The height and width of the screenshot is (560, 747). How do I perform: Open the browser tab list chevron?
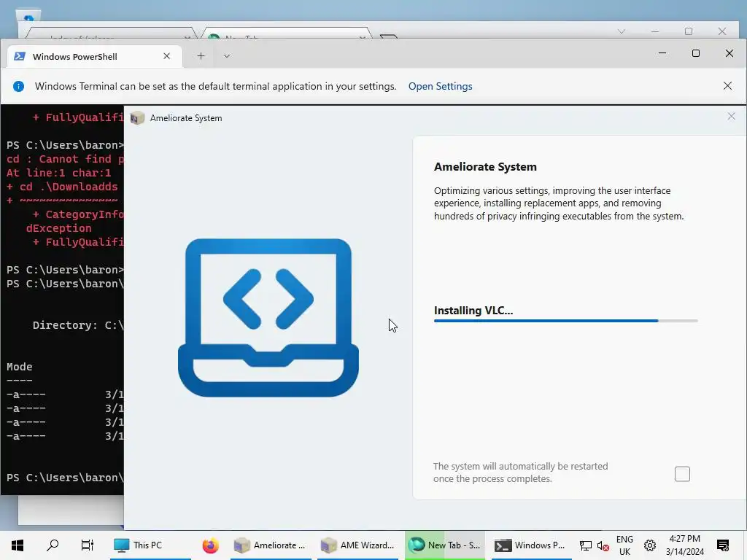pos(622,31)
